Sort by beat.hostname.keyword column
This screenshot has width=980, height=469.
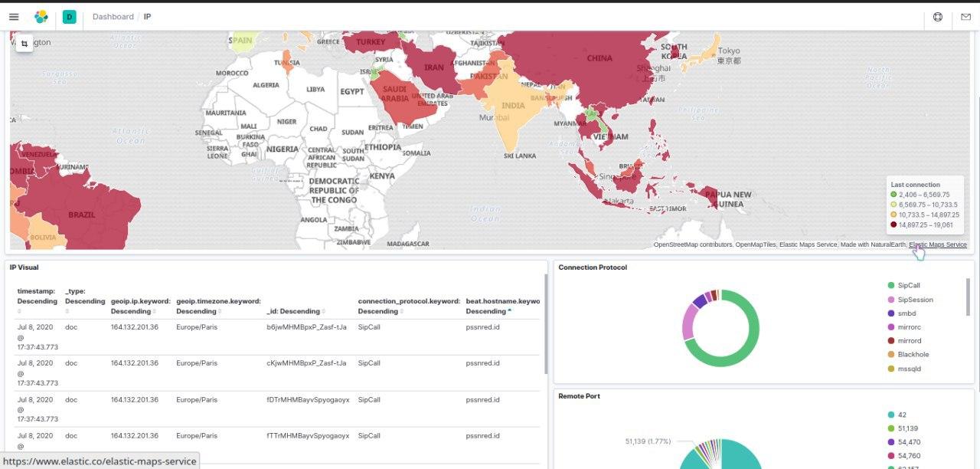[503, 306]
